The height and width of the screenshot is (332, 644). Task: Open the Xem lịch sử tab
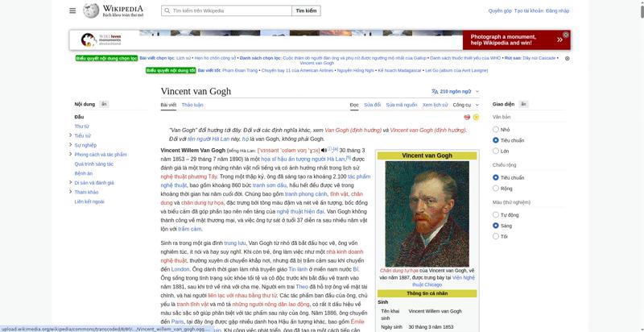[435, 105]
